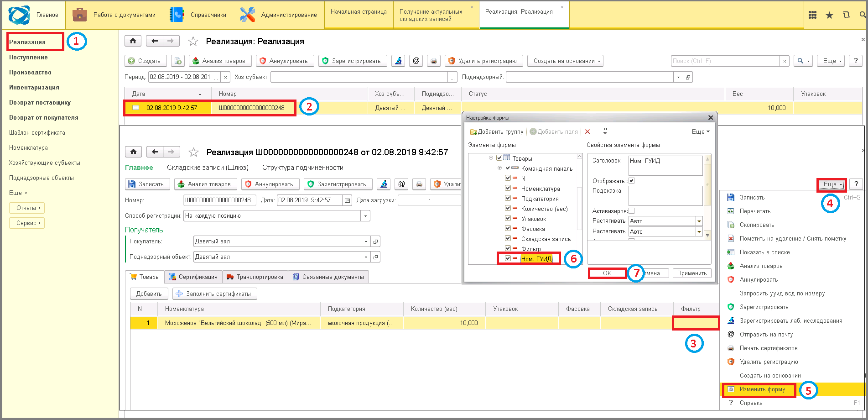Click the printer icon in the list toolbar
The image size is (868, 420).
pyautogui.click(x=433, y=61)
